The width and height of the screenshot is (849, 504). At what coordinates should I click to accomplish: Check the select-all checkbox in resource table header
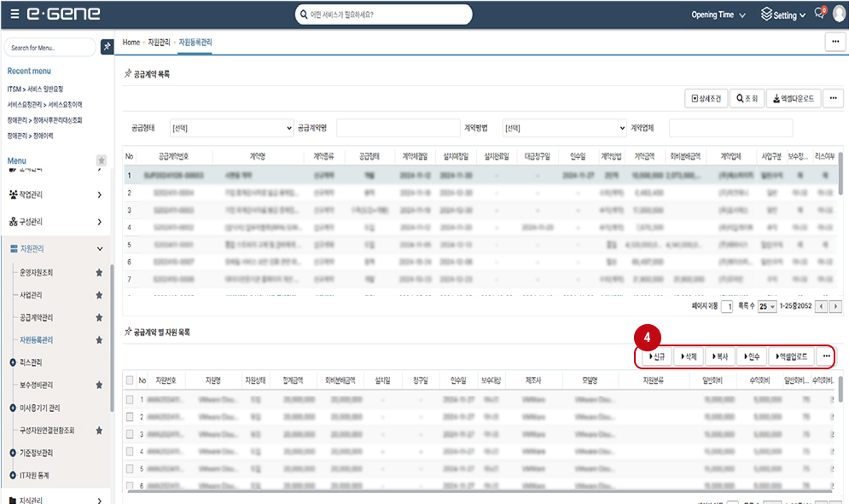[x=130, y=380]
